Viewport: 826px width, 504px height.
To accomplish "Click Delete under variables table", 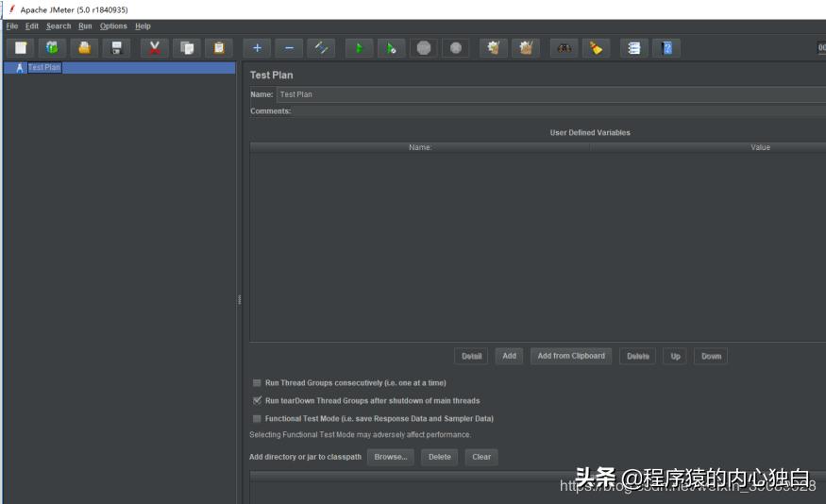I will [x=638, y=356].
